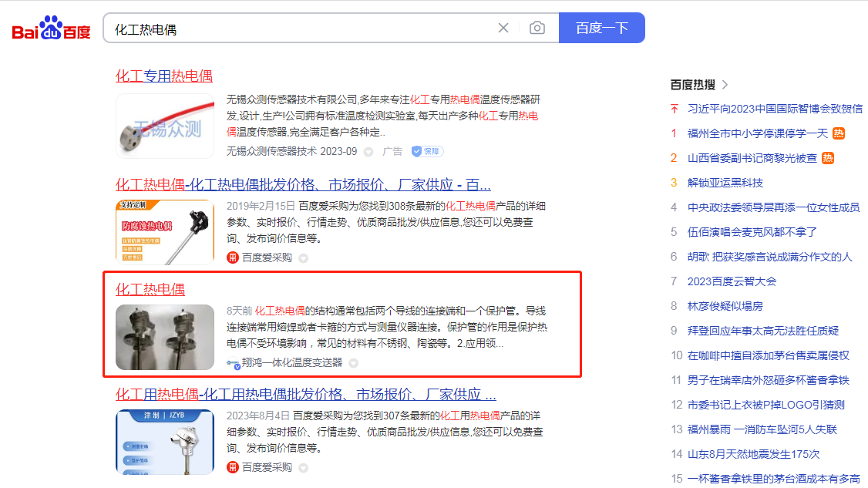Click the 广告 ad label
This screenshot has width=868, height=488.
[392, 151]
